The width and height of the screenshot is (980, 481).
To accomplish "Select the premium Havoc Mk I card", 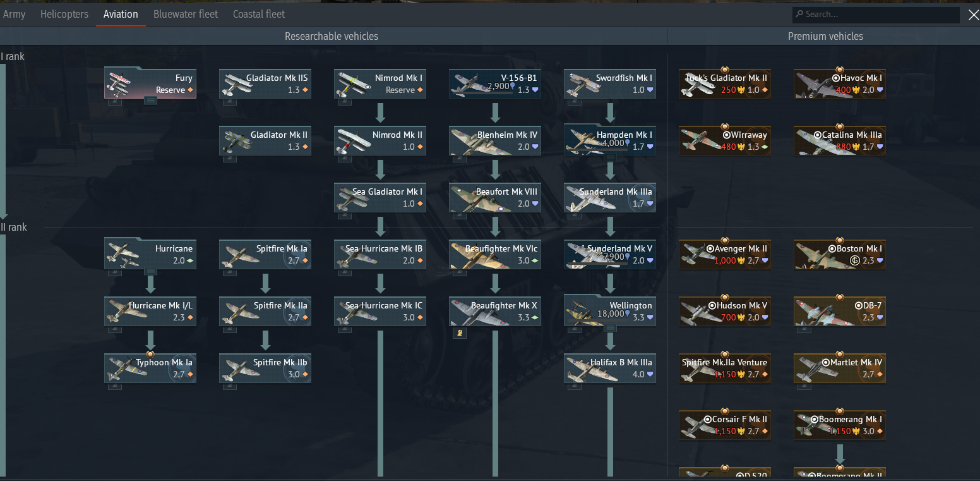I will [x=840, y=84].
